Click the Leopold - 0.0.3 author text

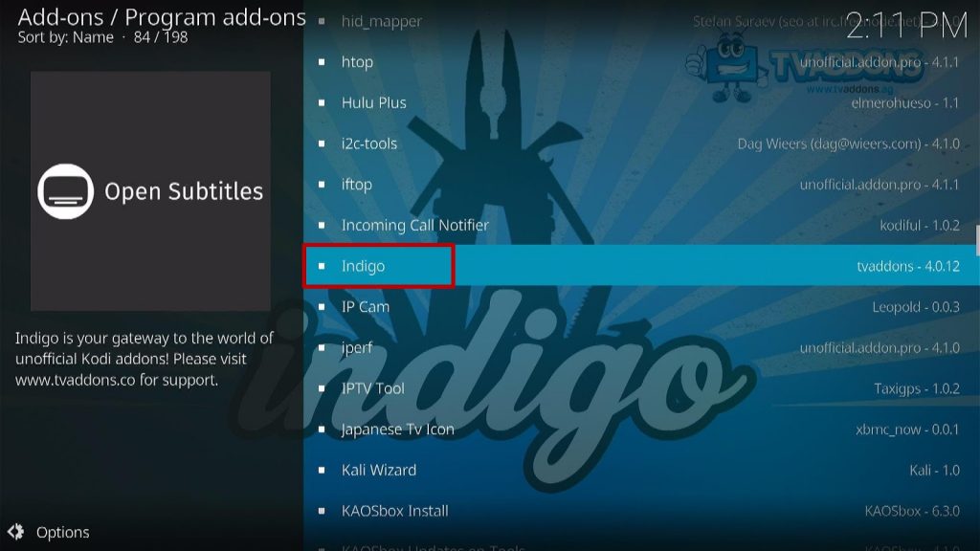tap(916, 307)
